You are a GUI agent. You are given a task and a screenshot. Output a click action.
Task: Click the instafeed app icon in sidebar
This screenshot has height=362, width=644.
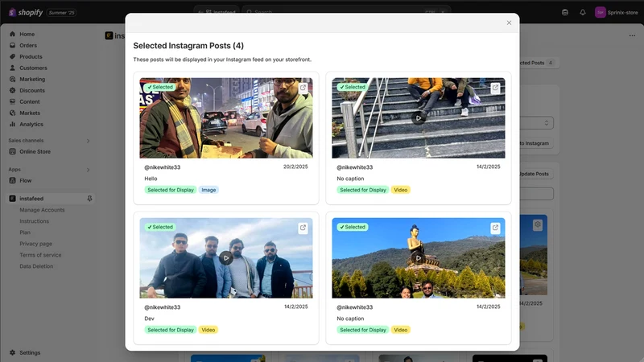[x=12, y=199]
